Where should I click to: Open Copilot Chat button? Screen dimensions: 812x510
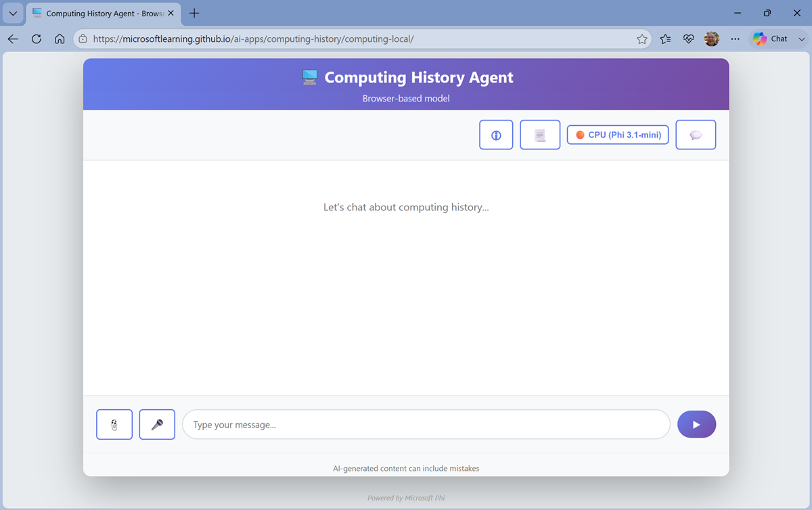[770, 39]
